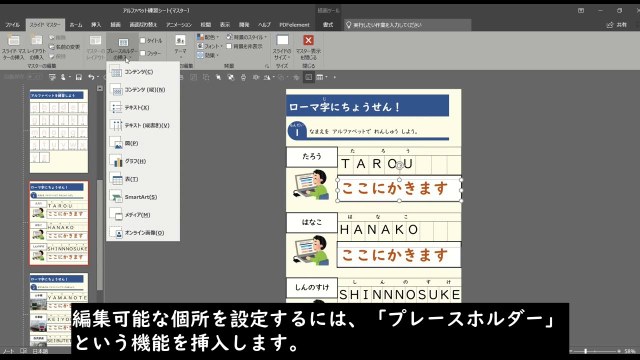640x360 pixels.
Task: Click the 58% zoom level
Action: tap(631, 351)
